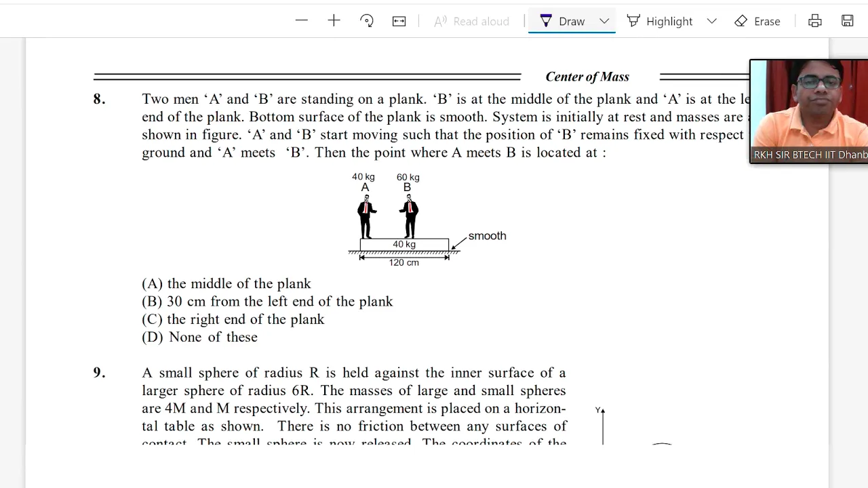This screenshot has width=868, height=488.
Task: Click the 40 kg label above man A
Action: [x=363, y=177]
